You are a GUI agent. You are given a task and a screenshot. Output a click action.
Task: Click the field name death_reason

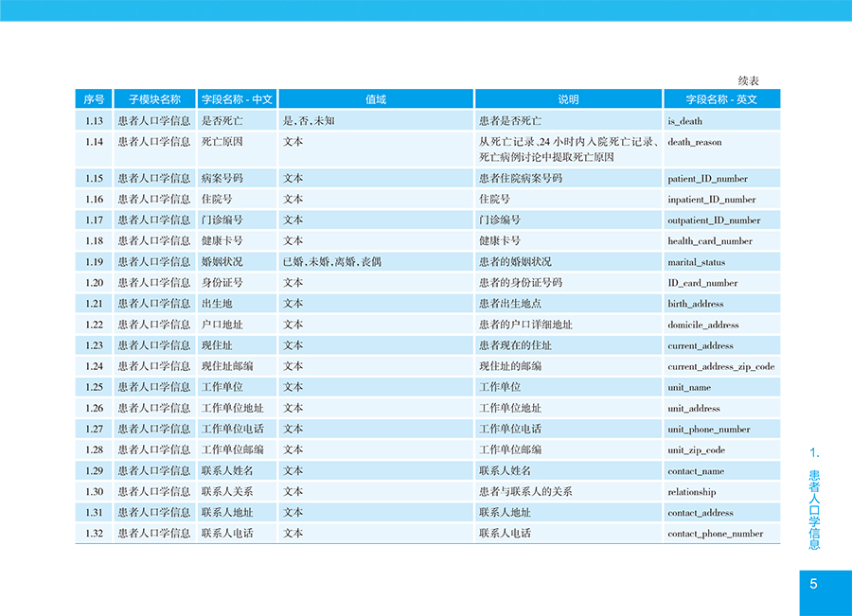tap(695, 142)
